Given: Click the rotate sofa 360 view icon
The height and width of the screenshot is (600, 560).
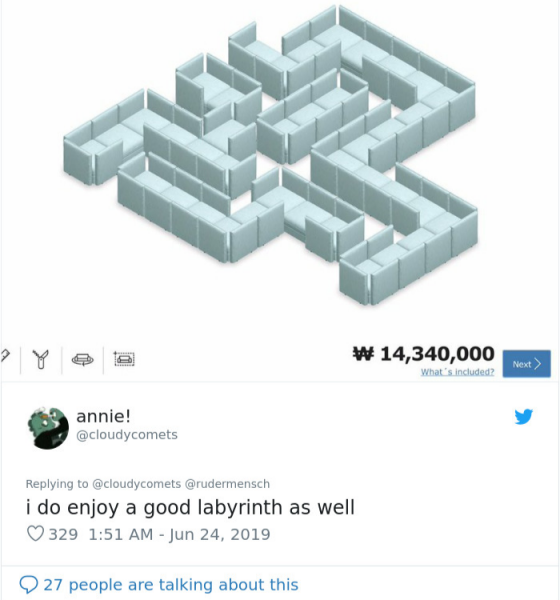Looking at the screenshot, I should (x=83, y=360).
